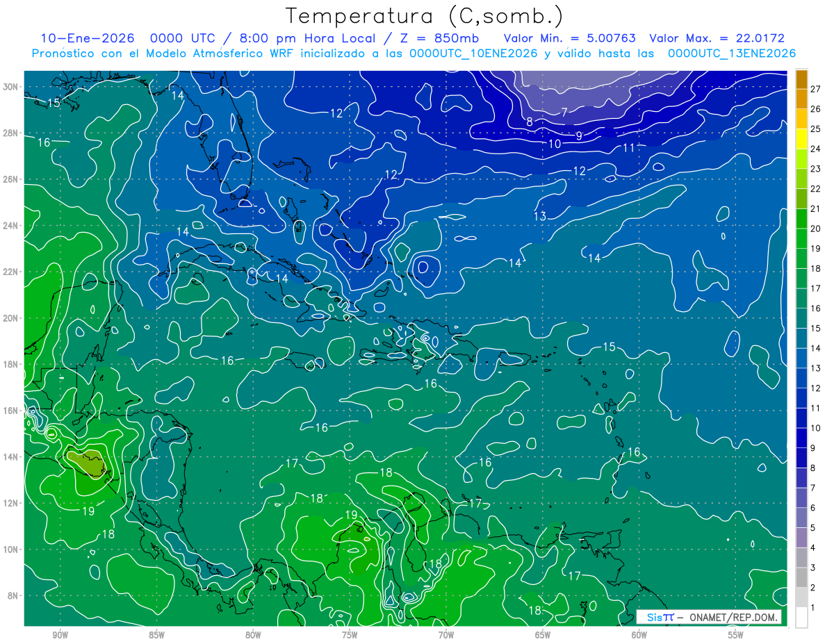Click the 10N latitude axis label
This screenshot has height=644, width=834.
(11, 550)
